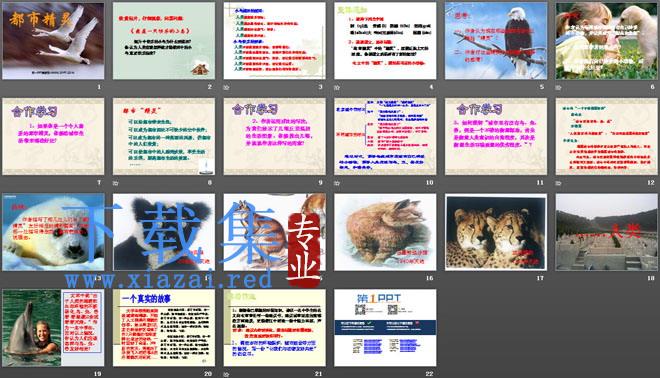The image size is (660, 378).
Task: Click the animation star icon under slide 8
Action: (x=116, y=183)
